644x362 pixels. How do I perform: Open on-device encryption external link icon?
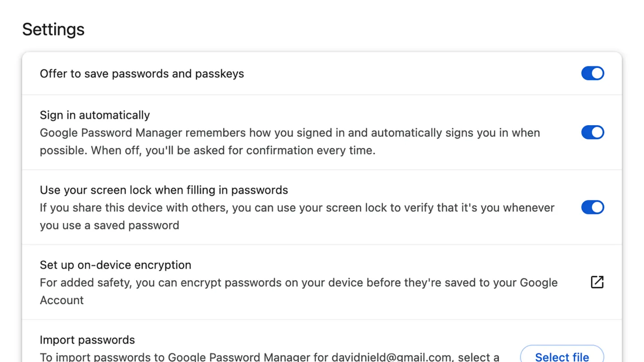tap(597, 282)
